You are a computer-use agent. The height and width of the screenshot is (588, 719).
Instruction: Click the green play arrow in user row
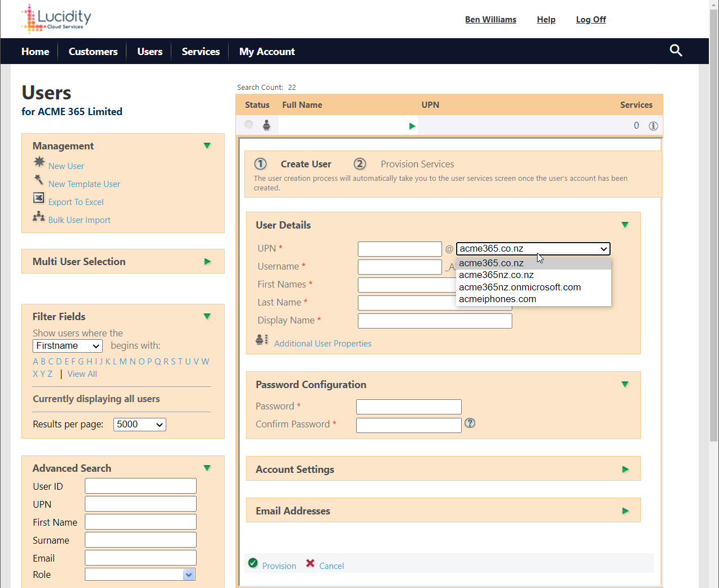[x=412, y=126]
